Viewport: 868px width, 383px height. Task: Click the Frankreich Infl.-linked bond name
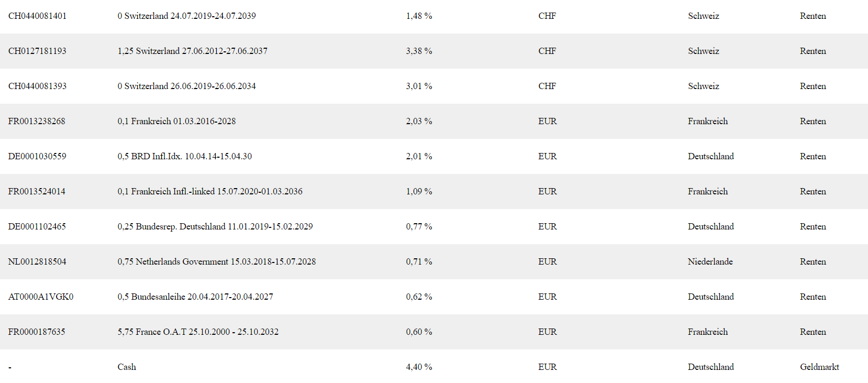point(209,192)
